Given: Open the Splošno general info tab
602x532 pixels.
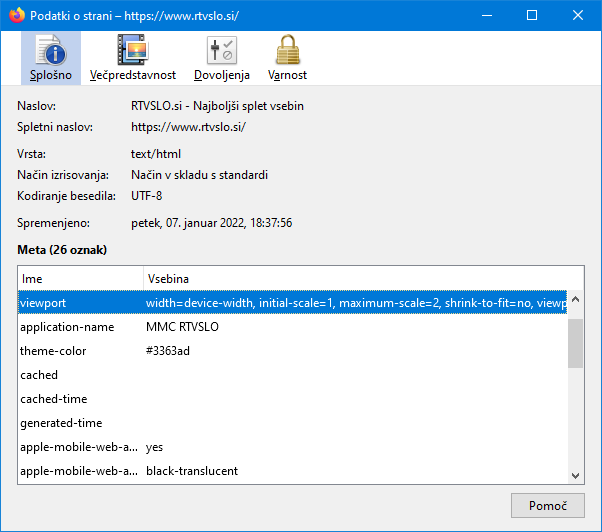Looking at the screenshot, I should [x=51, y=58].
